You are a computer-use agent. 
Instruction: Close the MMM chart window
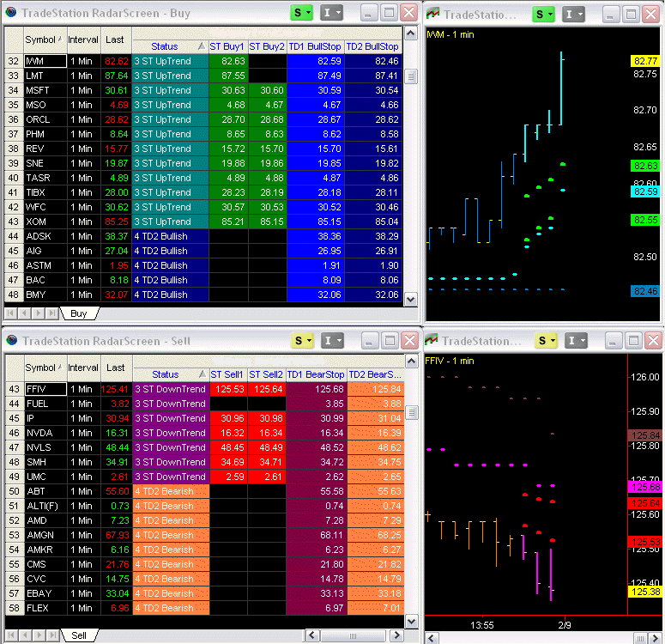(x=651, y=15)
